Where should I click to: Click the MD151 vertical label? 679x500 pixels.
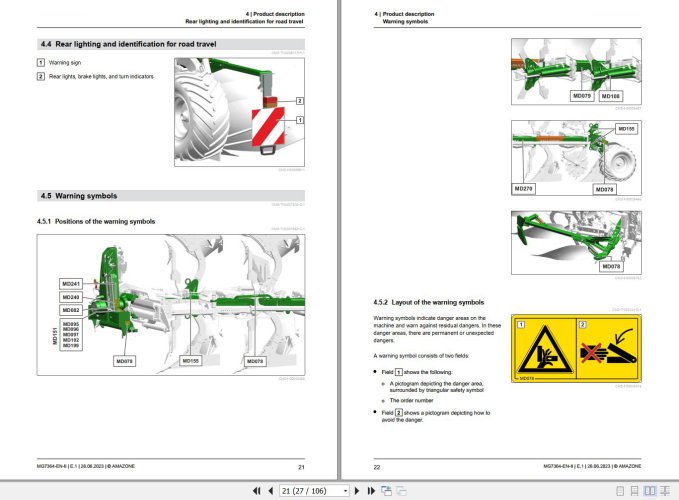(x=55, y=336)
